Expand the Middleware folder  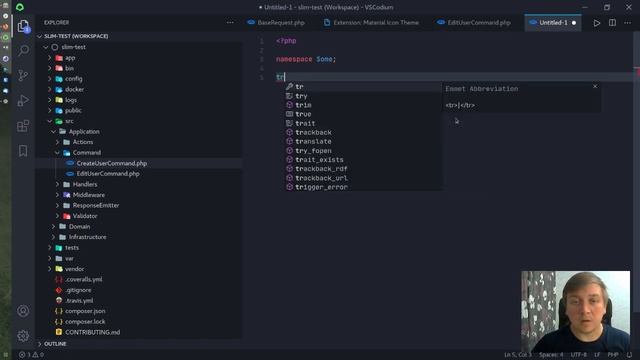point(140,195)
